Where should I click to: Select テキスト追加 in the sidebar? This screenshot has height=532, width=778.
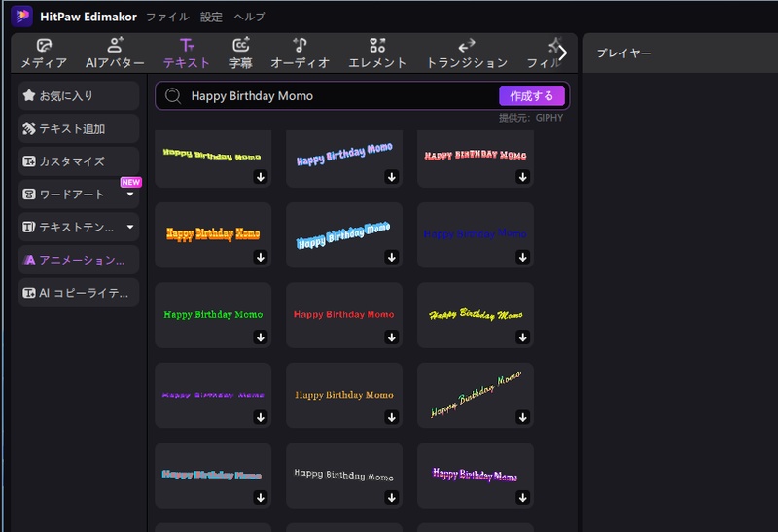[79, 128]
